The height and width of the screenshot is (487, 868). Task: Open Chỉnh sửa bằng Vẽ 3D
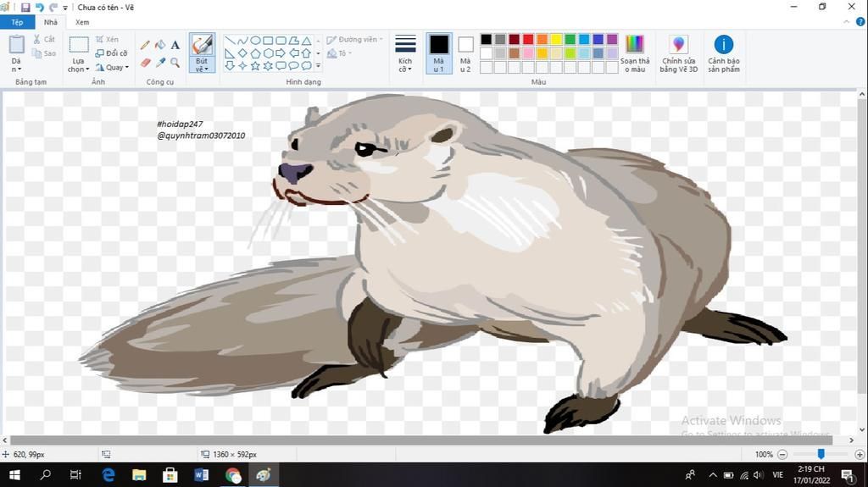[679, 53]
